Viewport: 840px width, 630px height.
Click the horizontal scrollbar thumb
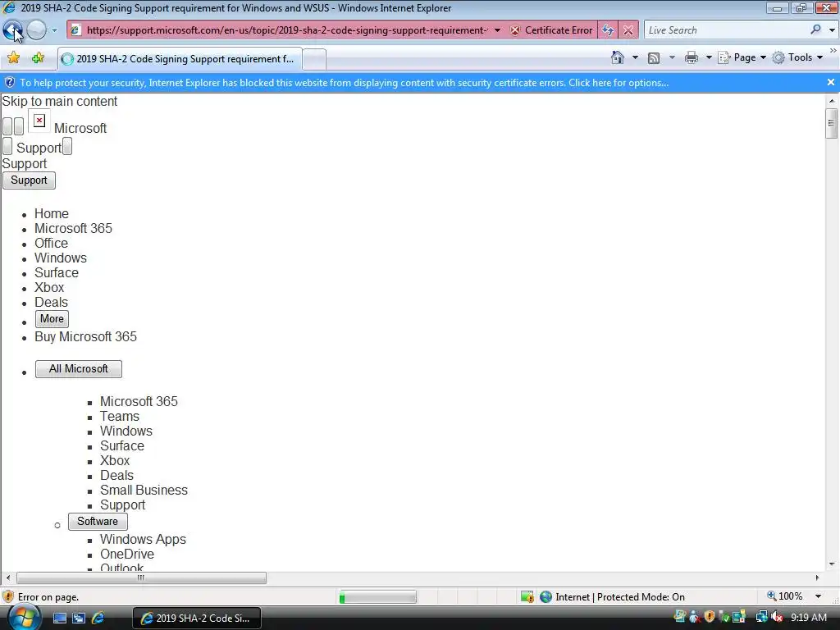click(x=141, y=577)
